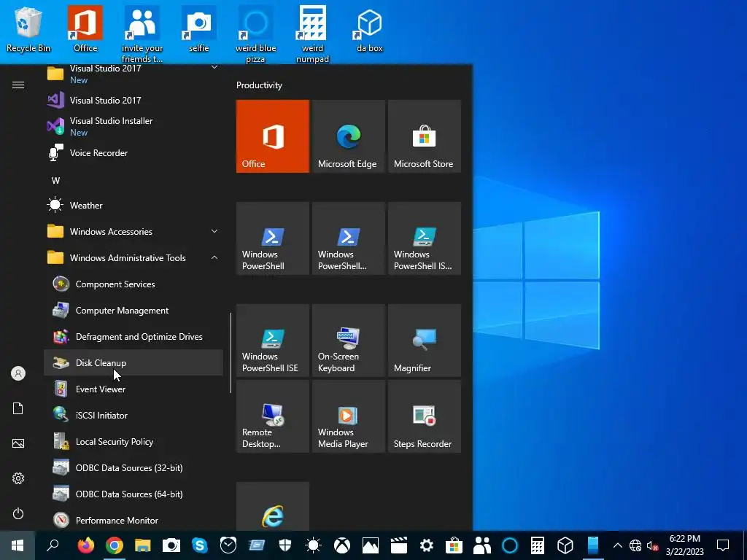Click the muted volume tray icon
Viewport: 747px width, 560px height.
[652, 545]
